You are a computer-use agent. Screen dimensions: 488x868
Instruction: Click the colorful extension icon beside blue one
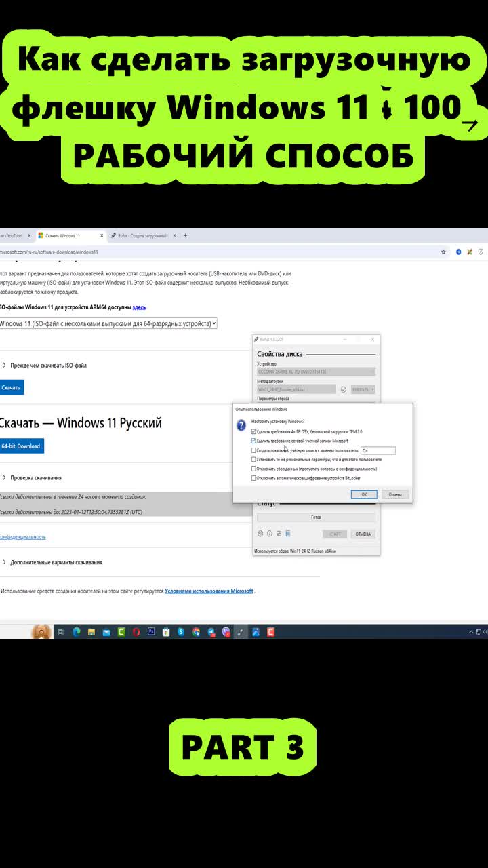[470, 252]
